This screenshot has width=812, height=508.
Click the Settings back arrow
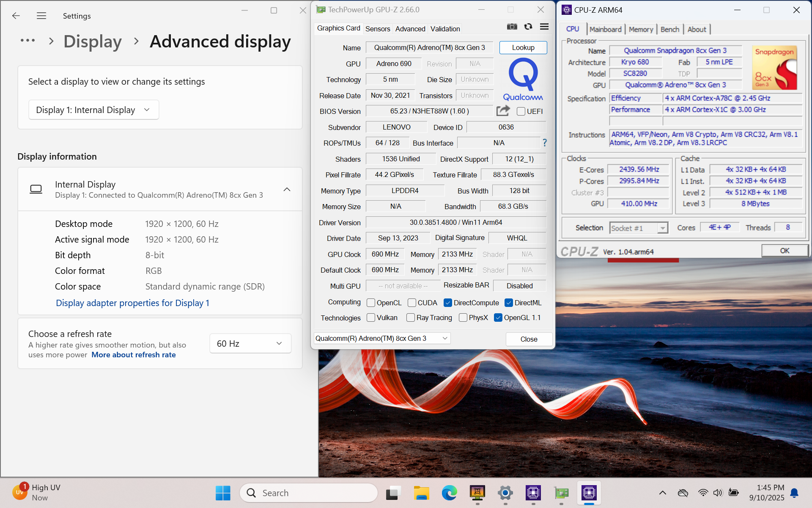pos(16,16)
